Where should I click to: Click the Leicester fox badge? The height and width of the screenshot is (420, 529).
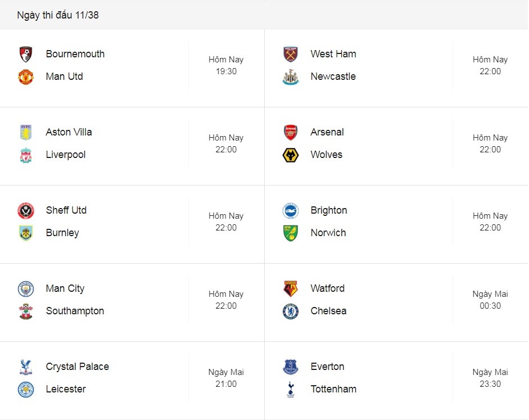click(26, 390)
